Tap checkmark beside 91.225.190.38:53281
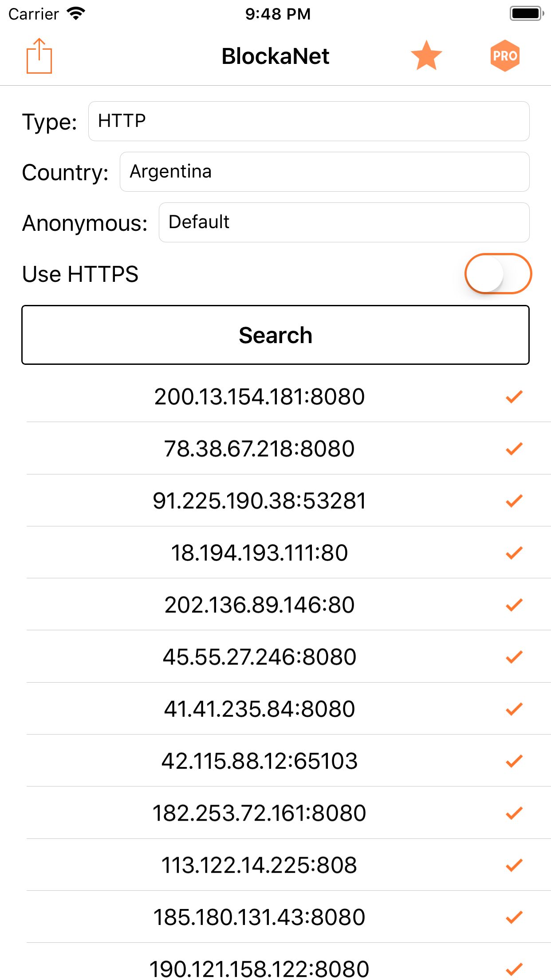This screenshot has width=551, height=980. pyautogui.click(x=514, y=501)
